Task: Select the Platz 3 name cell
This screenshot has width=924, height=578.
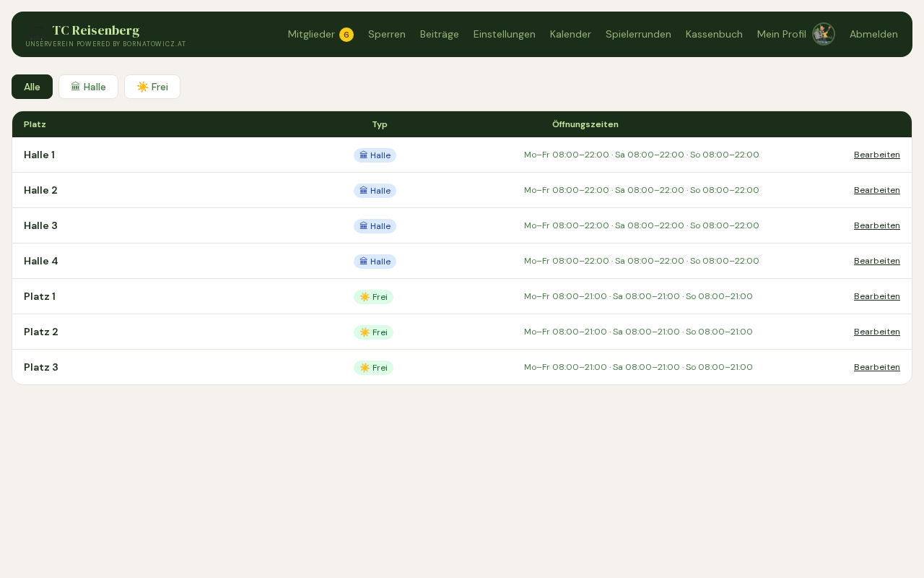Action: tap(41, 367)
